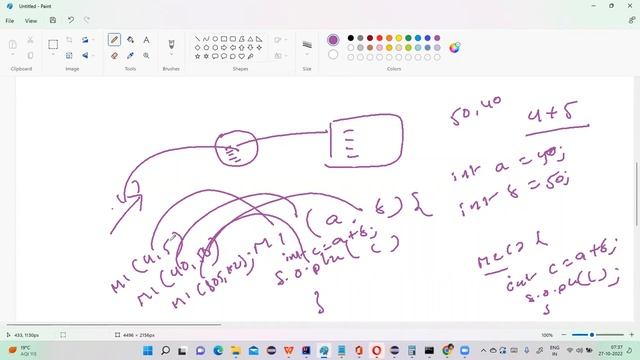Choose the orange color swatch

click(x=389, y=38)
